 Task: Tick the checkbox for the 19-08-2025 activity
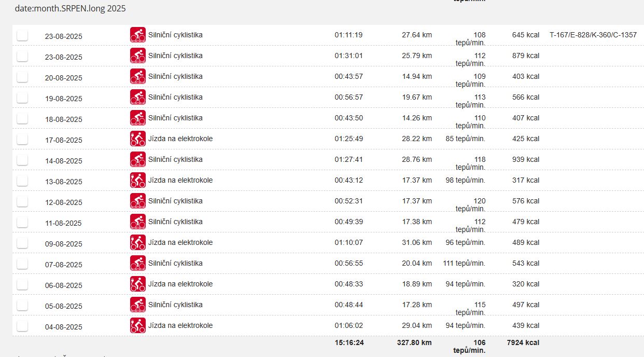pos(22,98)
